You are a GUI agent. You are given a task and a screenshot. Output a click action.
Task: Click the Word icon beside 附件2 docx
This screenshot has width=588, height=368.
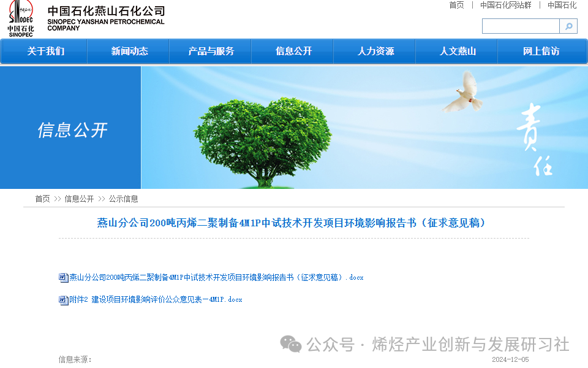click(63, 300)
